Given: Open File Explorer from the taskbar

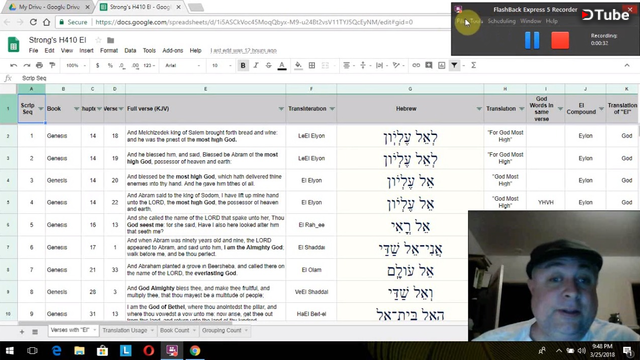Looking at the screenshot, I should click(x=79, y=351).
